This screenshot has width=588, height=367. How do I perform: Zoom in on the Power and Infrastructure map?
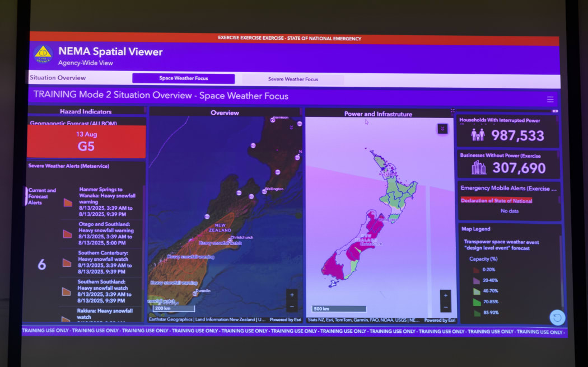click(445, 295)
